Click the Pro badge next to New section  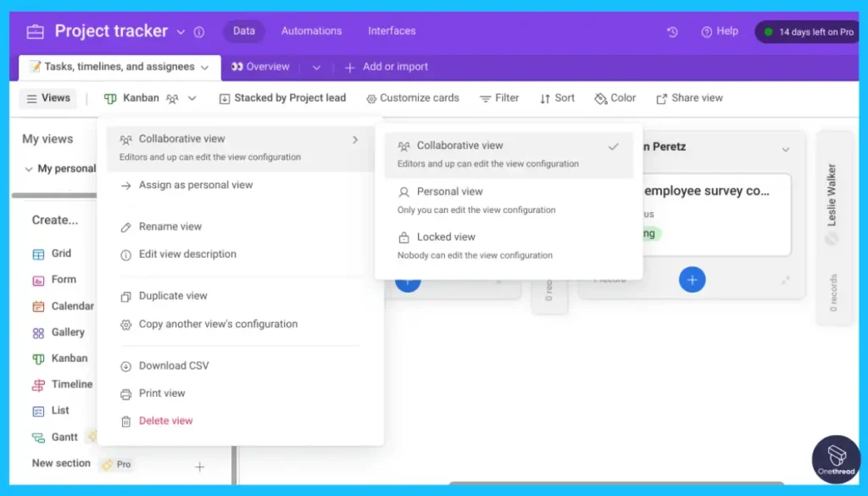pos(117,465)
